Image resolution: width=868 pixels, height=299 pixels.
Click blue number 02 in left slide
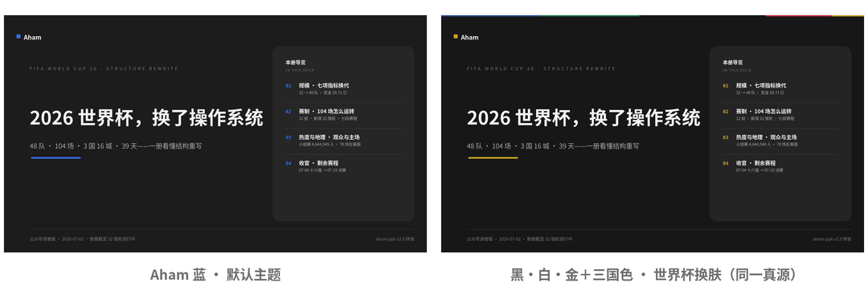289,111
